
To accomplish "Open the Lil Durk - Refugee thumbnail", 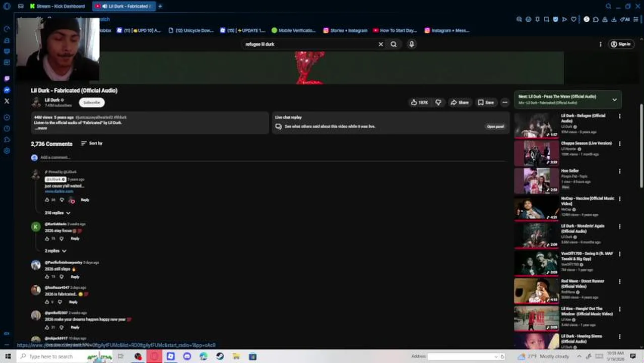I will 536,125.
